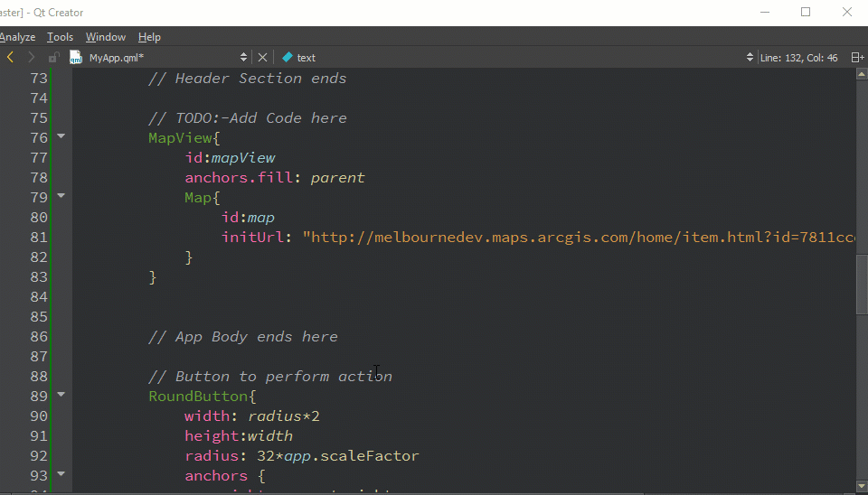
Task: Maximize the Qt Creator window
Action: click(x=806, y=12)
